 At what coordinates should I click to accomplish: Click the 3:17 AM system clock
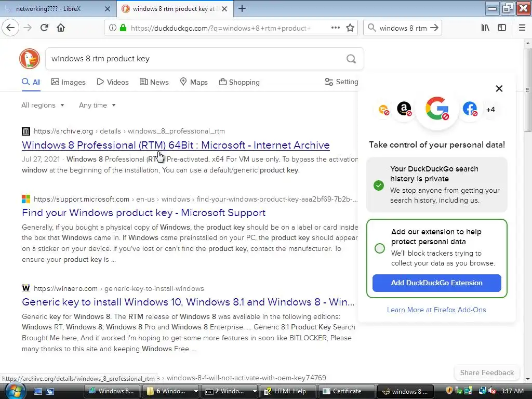pyautogui.click(x=512, y=391)
